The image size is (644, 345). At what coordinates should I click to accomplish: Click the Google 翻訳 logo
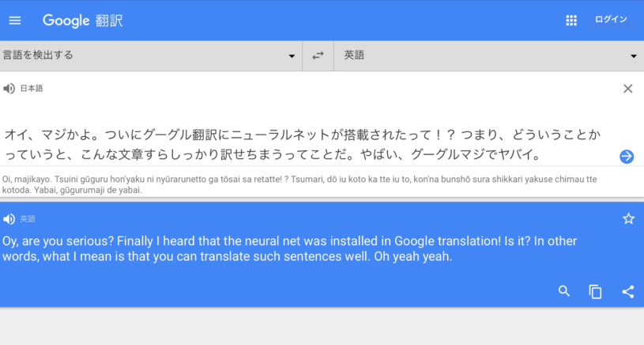[82, 20]
